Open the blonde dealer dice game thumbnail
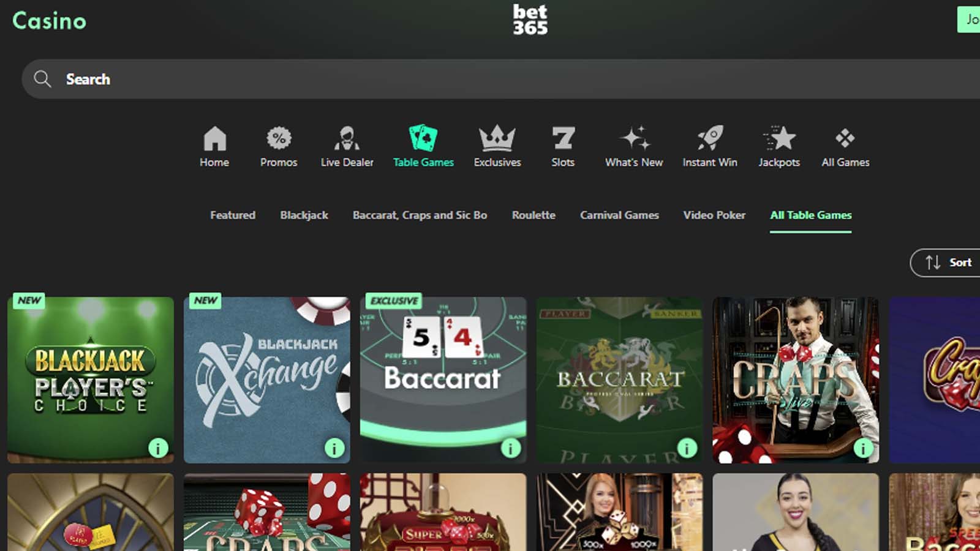The image size is (980, 551). pos(620,512)
